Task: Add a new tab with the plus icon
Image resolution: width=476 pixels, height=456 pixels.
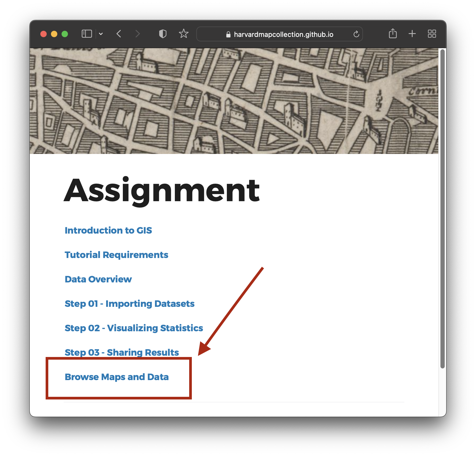Action: tap(412, 34)
